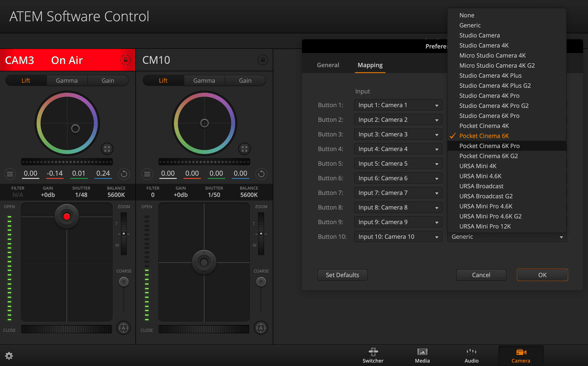
Task: Expand CM10 color wheel view icon
Action: point(245,149)
